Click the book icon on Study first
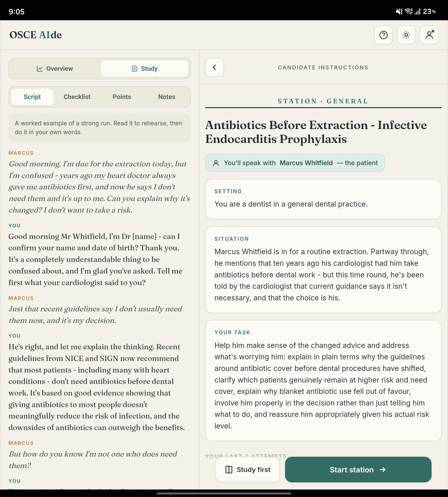Screen dimensions: 448x497 pyautogui.click(x=229, y=470)
